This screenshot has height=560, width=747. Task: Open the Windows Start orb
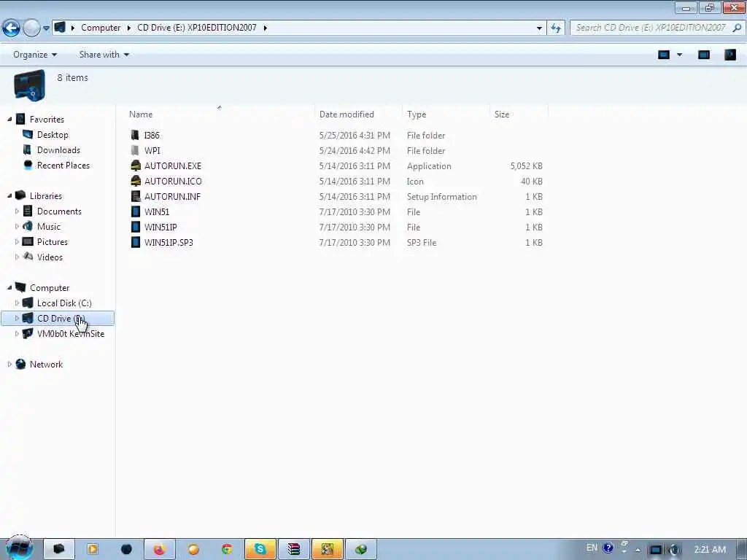19,548
